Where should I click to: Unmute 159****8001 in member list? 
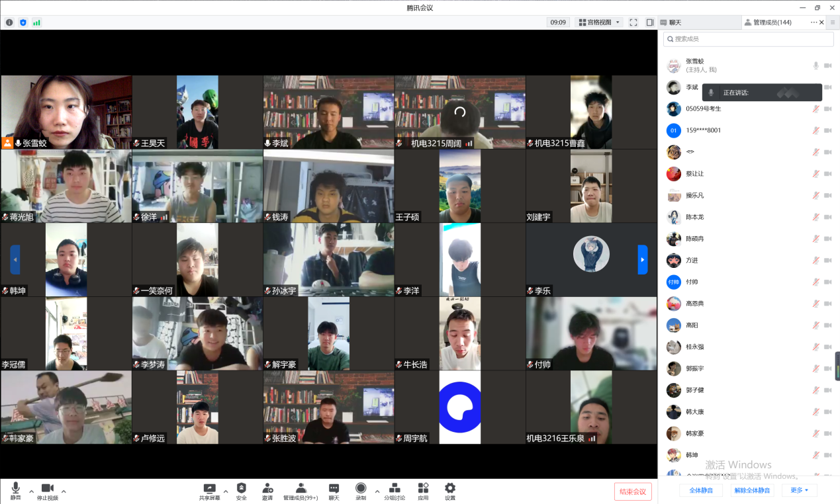tap(816, 131)
